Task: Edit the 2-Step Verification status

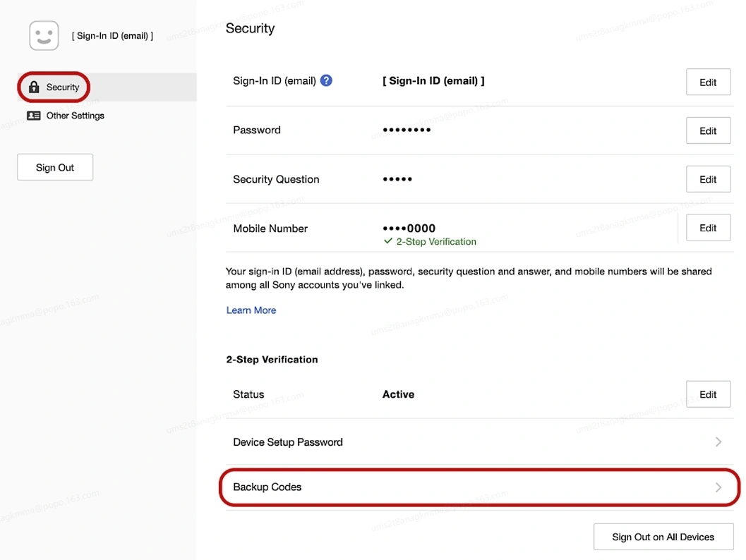Action: [x=708, y=394]
